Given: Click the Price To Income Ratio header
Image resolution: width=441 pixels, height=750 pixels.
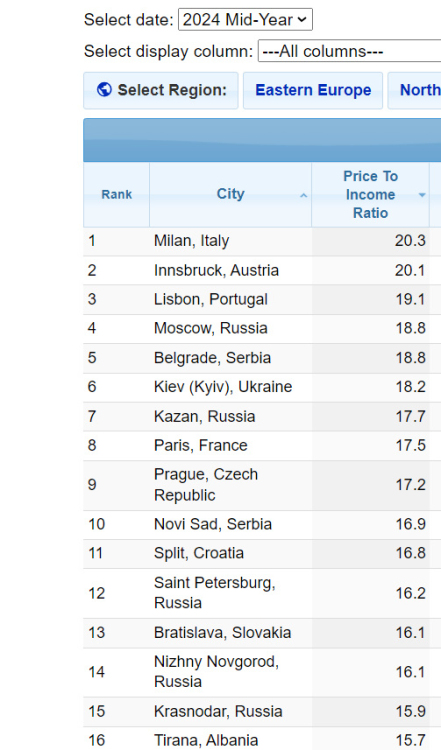Looking at the screenshot, I should 370,195.
